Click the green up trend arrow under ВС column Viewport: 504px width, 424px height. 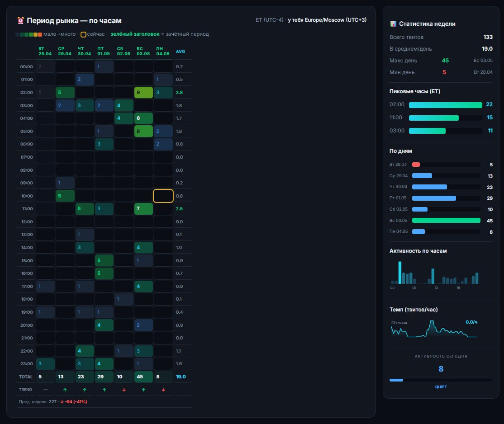coord(144,390)
